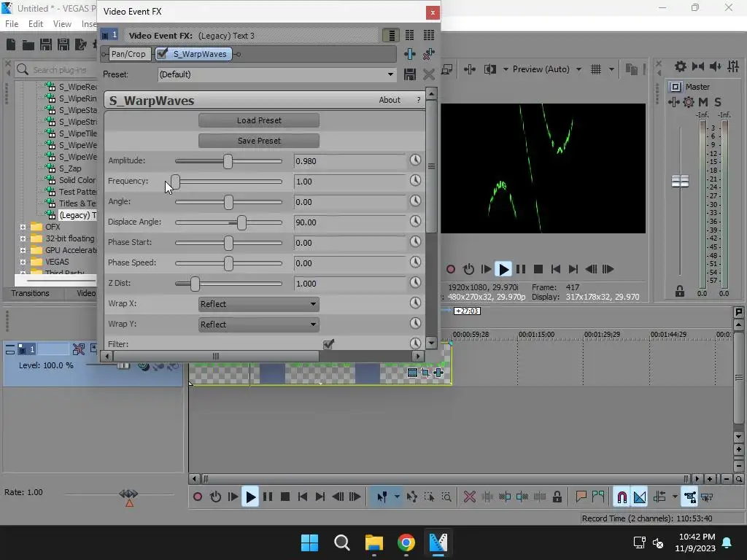Expand the OFX folder in plug-in tree
Viewport: 747px width, 560px height.
click(23, 227)
